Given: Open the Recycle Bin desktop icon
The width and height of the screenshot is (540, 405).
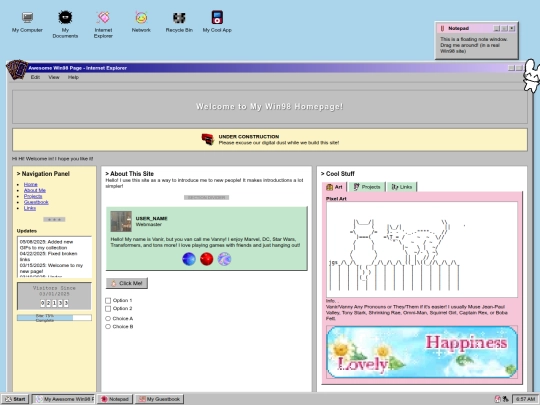Looking at the screenshot, I should click(179, 22).
